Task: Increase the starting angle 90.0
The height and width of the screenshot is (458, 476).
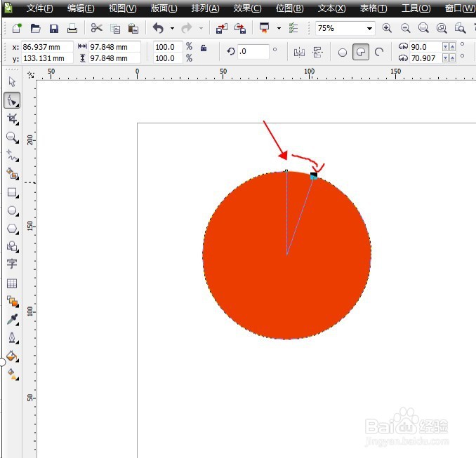Action: 452,46
